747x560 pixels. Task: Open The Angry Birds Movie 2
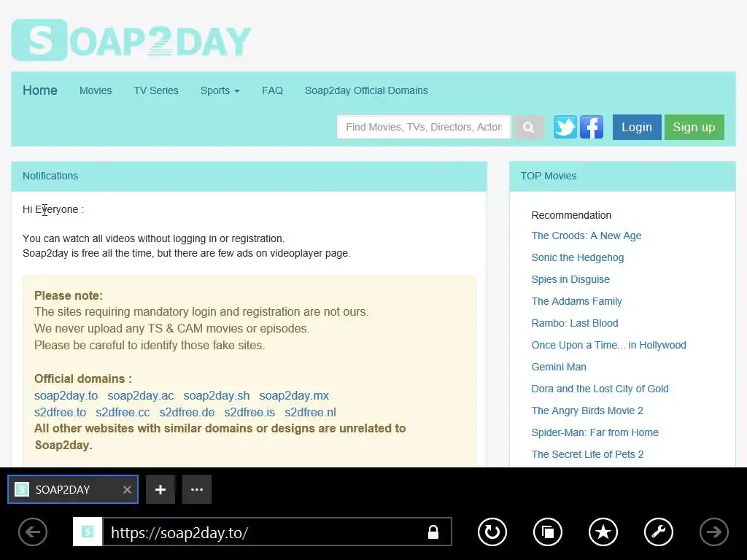point(587,411)
